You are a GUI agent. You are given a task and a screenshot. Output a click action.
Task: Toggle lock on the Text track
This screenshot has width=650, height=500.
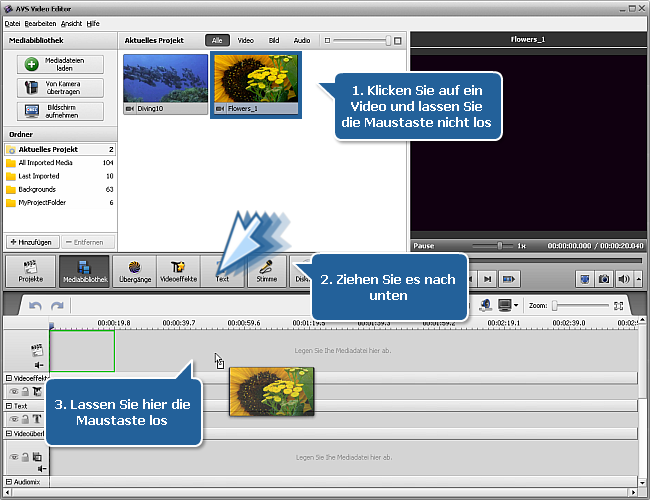tap(25, 420)
